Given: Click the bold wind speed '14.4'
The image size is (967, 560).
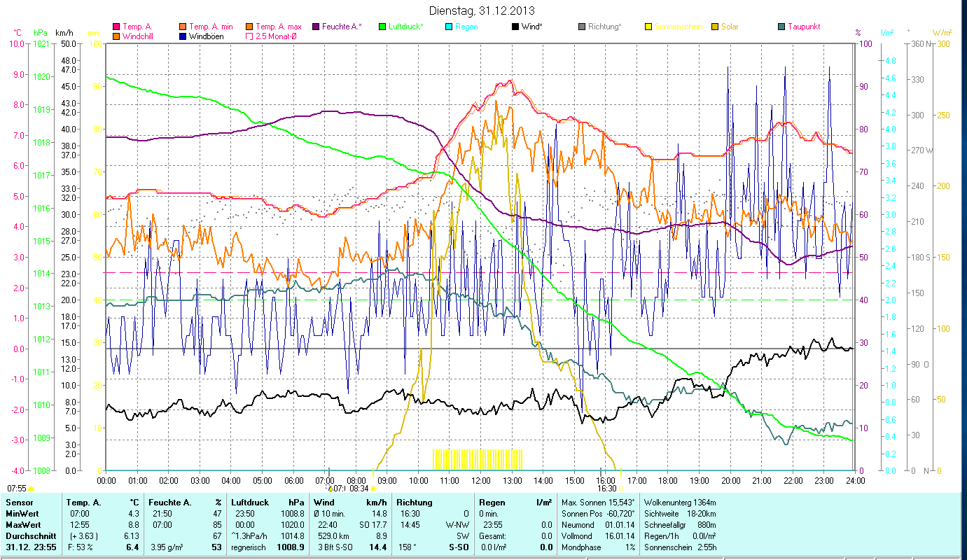Looking at the screenshot, I should pos(379,547).
